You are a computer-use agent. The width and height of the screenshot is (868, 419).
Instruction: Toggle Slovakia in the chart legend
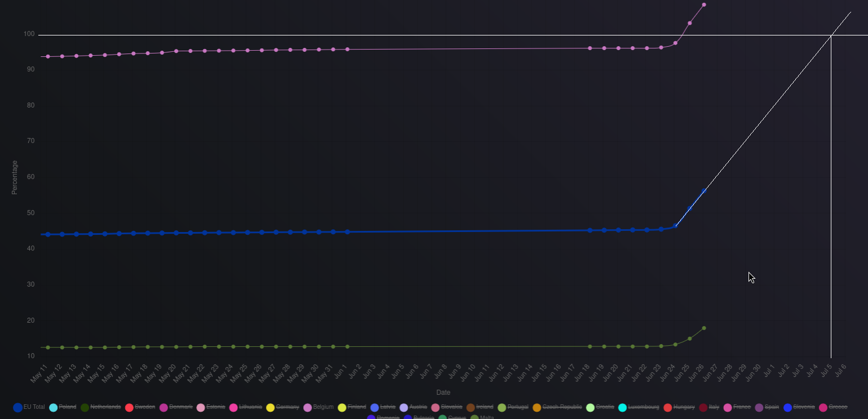447,407
